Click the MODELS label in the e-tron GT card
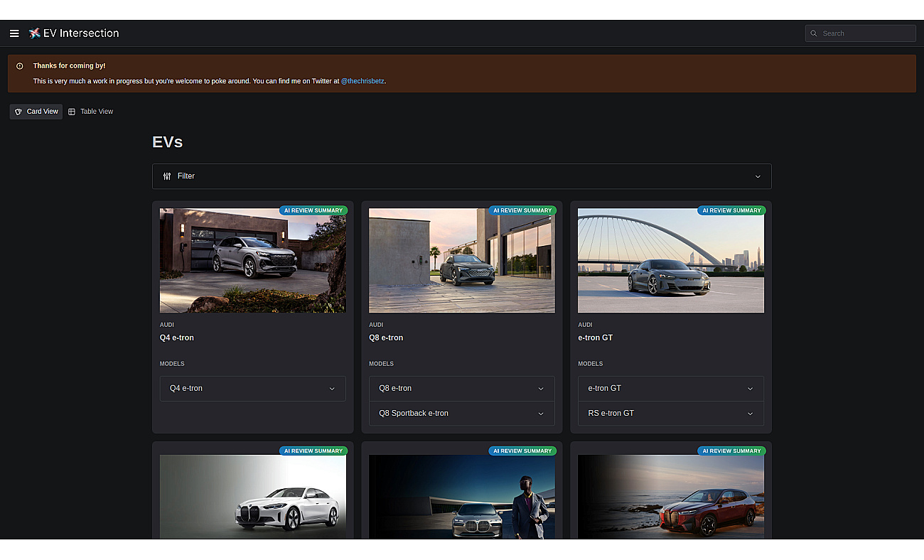Viewport: 924px width, 560px height. pyautogui.click(x=590, y=364)
